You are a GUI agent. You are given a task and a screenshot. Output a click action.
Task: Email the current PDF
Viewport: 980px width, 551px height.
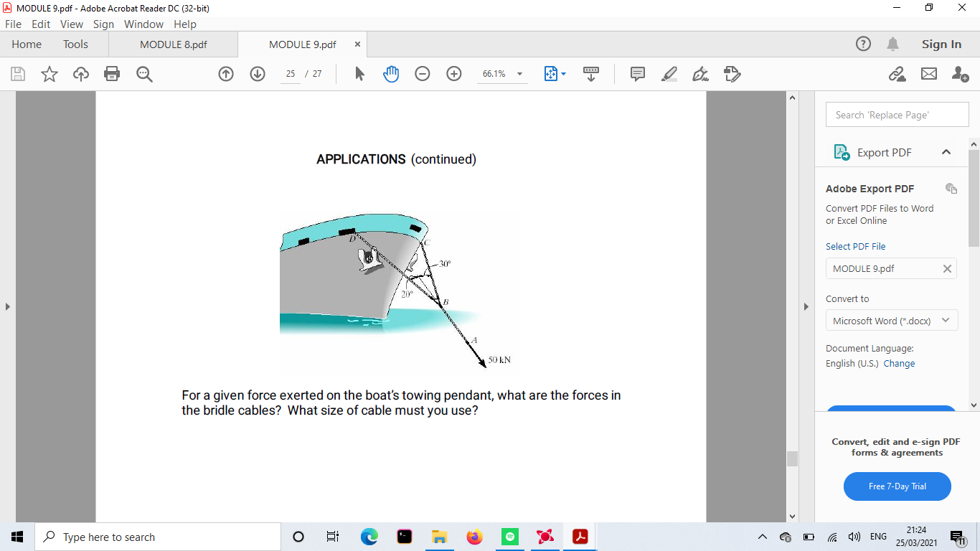click(928, 73)
